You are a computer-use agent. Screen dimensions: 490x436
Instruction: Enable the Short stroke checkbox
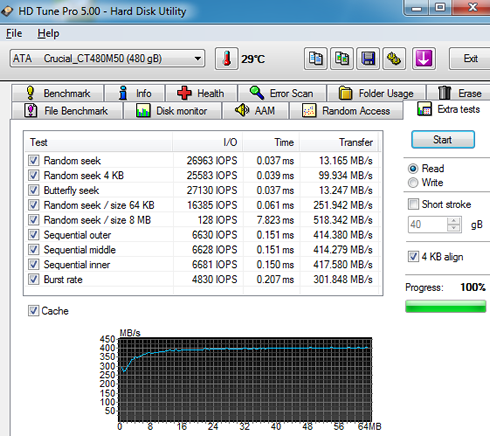point(413,204)
